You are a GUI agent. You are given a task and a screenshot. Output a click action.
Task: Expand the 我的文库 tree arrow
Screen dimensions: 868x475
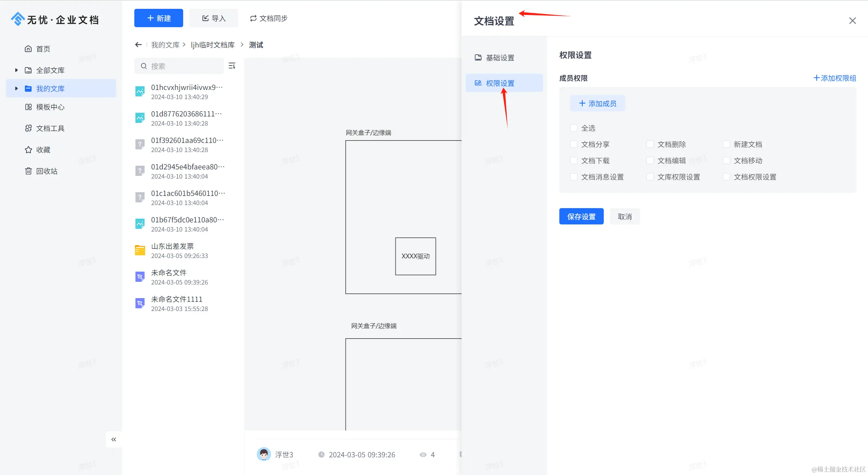[x=16, y=89]
